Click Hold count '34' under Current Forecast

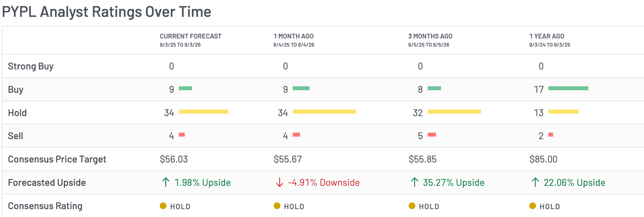tap(169, 113)
